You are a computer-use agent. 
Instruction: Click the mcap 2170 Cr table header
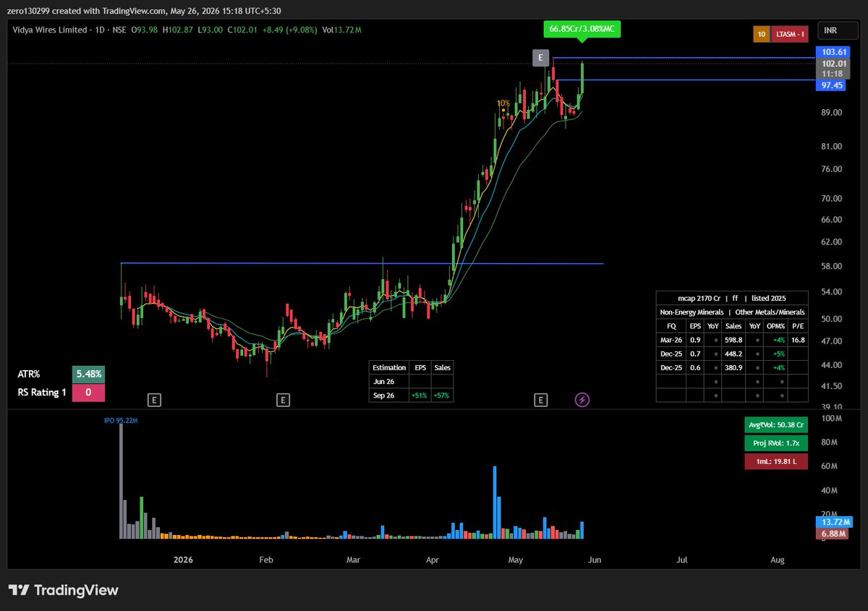tap(732, 298)
